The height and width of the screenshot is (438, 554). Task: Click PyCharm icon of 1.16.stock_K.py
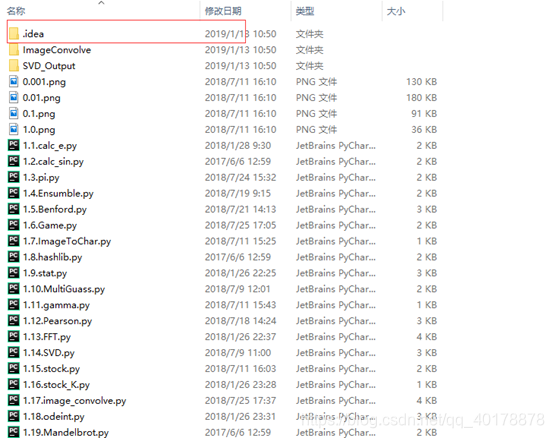13,384
